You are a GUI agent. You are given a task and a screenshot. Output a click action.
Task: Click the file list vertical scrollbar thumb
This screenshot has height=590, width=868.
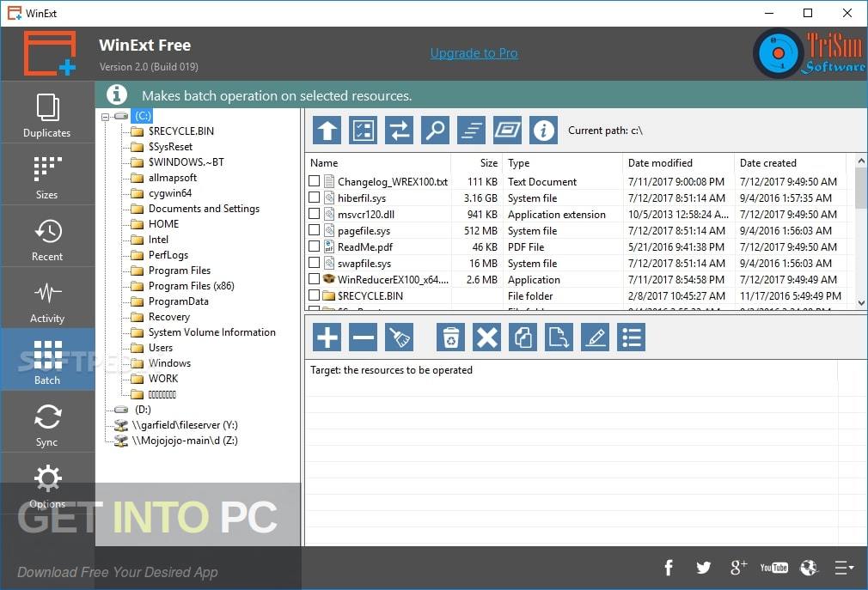[x=861, y=188]
